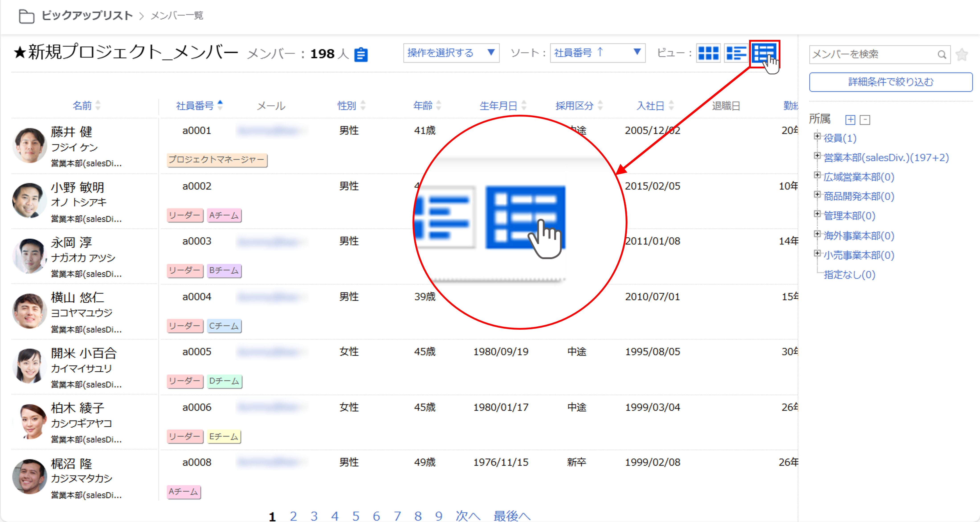Collapse all departments with minus icon

coord(865,120)
